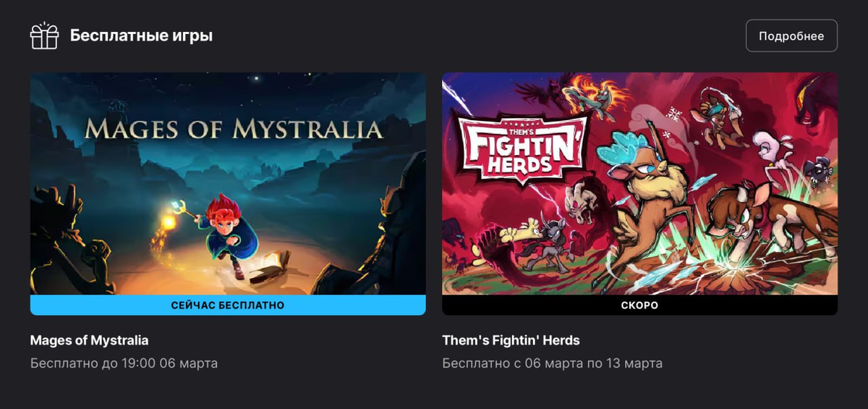Screen dimensions: 868x409
Task: Open the Подробнее button
Action: pos(791,35)
